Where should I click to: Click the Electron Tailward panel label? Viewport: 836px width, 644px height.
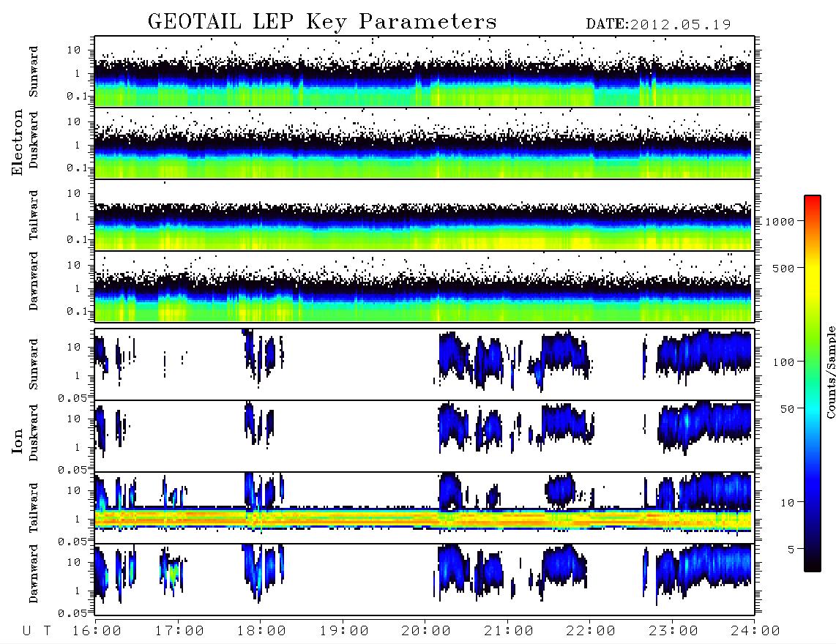[34, 215]
